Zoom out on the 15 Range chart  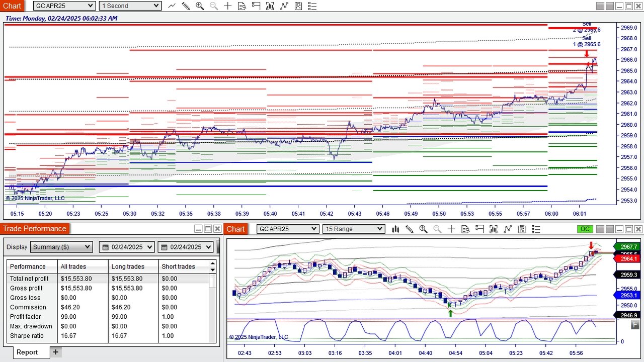437,229
